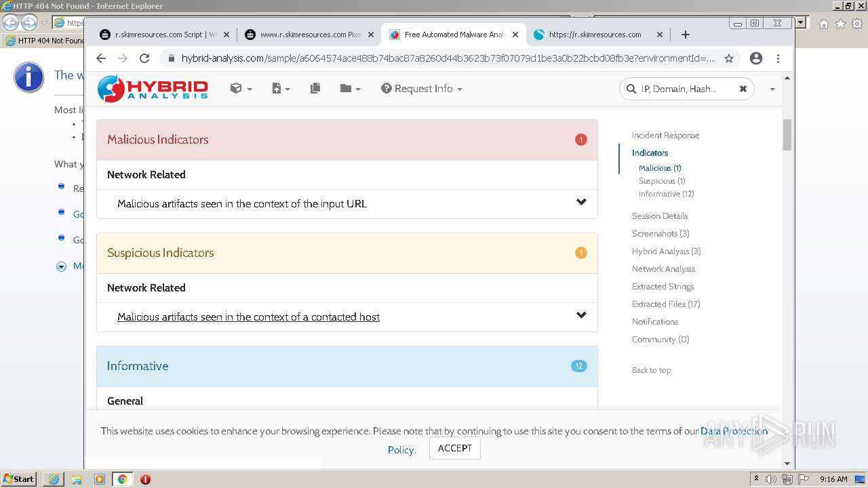868x488 pixels.
Task: Jump to Extracted Files (17) section
Action: (x=666, y=304)
